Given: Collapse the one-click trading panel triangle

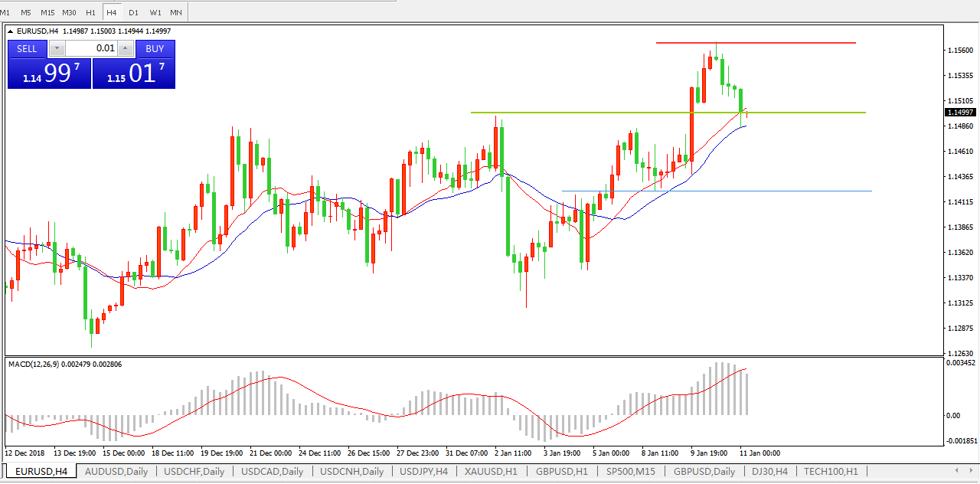Looking at the screenshot, I should click(x=11, y=31).
